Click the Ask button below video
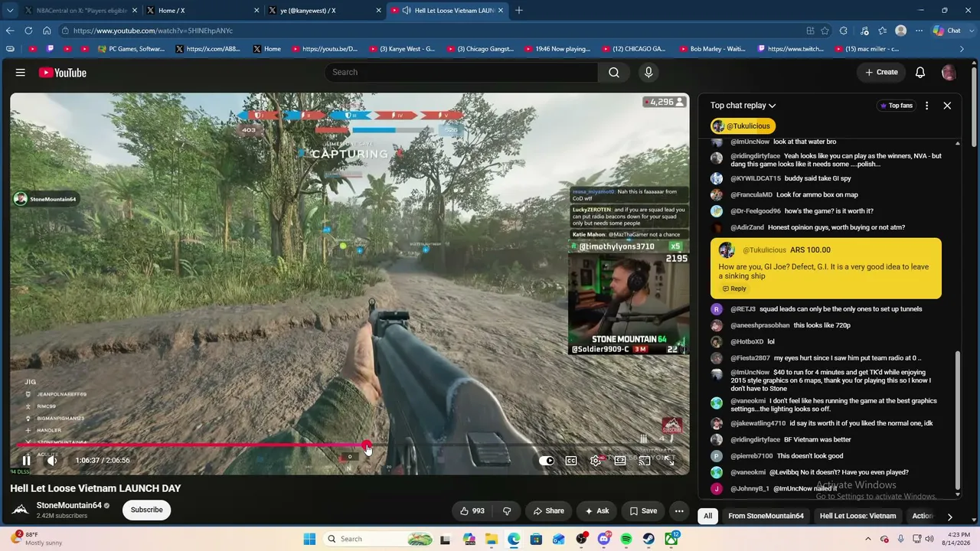 point(596,510)
